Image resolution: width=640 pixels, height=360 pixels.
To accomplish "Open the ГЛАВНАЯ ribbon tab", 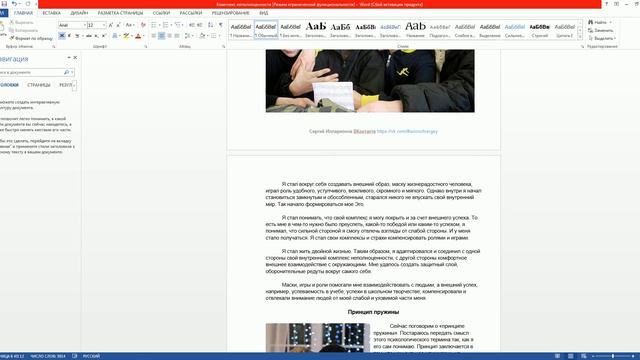I will coord(23,13).
